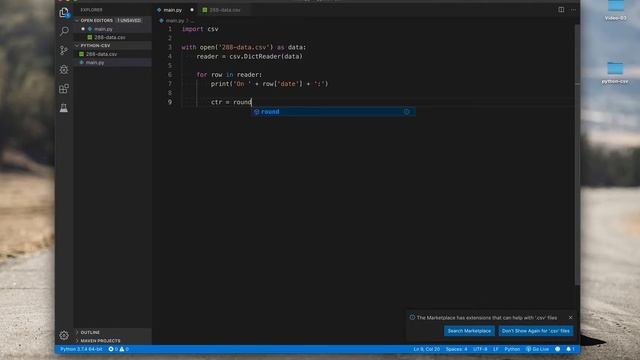Image resolution: width=640 pixels, height=360 pixels.
Task: Click the info icon in round suggestion
Action: click(x=407, y=111)
